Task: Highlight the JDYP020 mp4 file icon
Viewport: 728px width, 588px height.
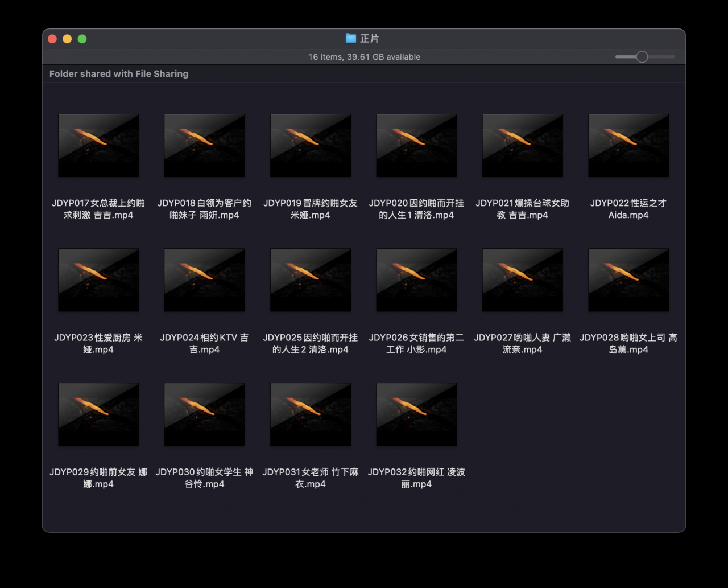Action: (x=416, y=146)
